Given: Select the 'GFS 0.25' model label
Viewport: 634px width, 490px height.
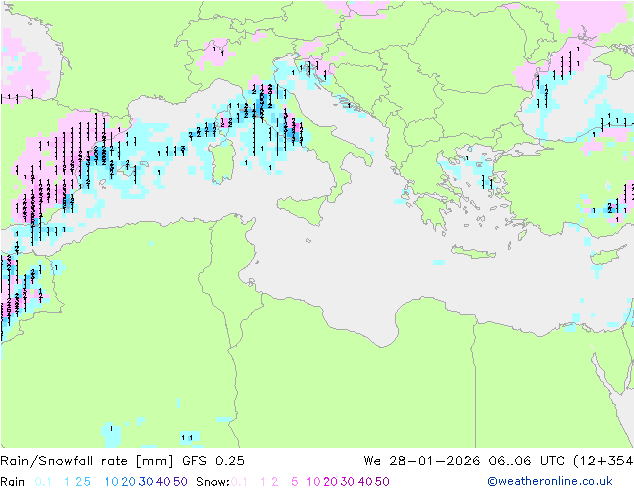Looking at the screenshot, I should click(213, 461).
